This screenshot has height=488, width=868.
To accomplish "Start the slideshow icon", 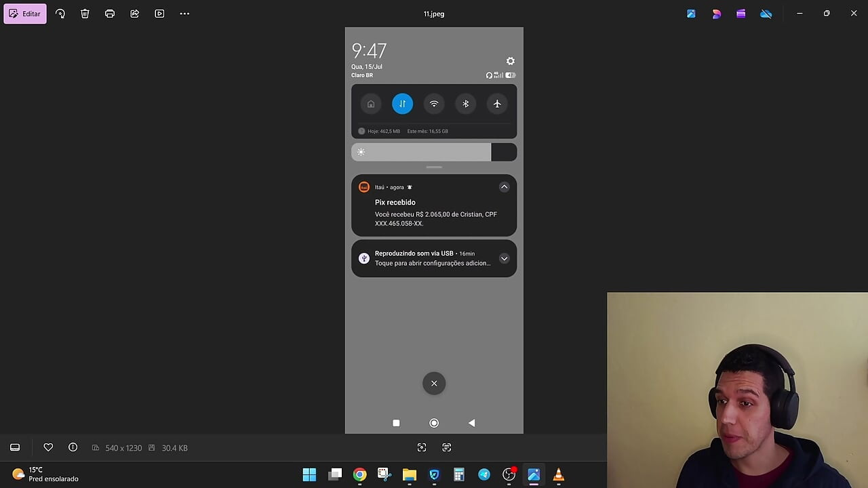I will click(x=159, y=14).
